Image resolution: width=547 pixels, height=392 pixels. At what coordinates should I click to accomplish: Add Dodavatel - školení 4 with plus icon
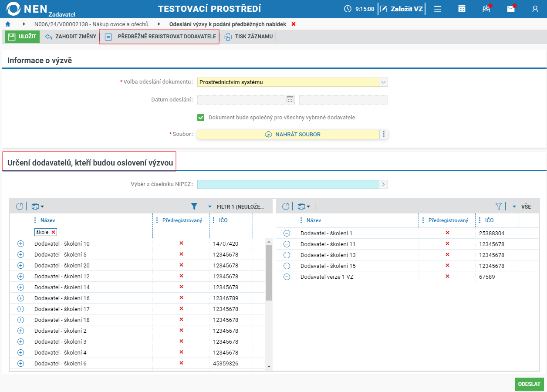tap(20, 352)
